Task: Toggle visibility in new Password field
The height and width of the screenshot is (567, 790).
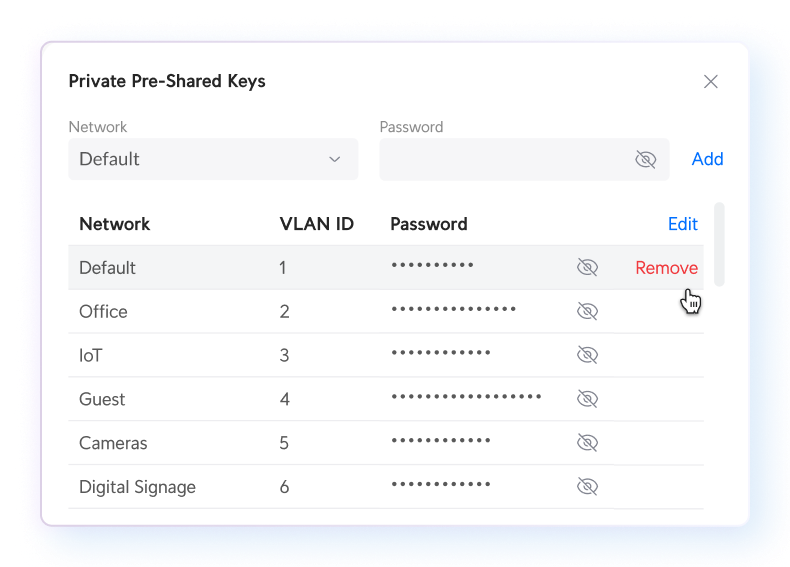Action: [x=645, y=159]
